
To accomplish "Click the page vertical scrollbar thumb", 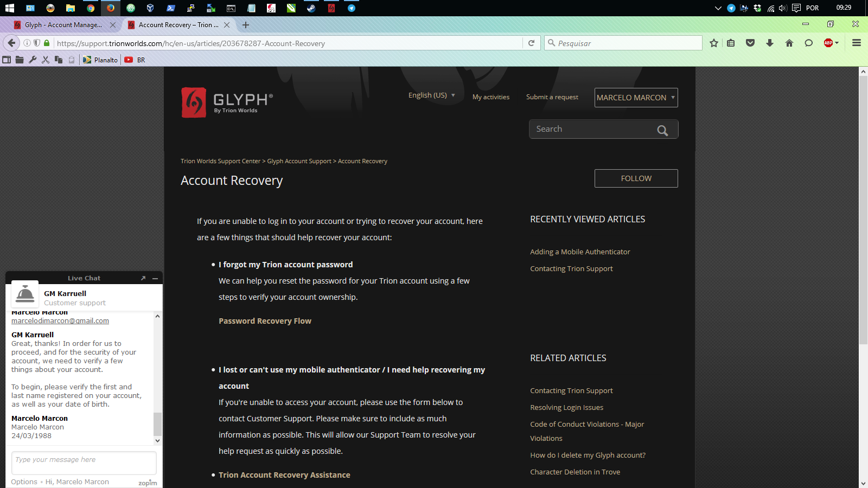I will (863, 209).
